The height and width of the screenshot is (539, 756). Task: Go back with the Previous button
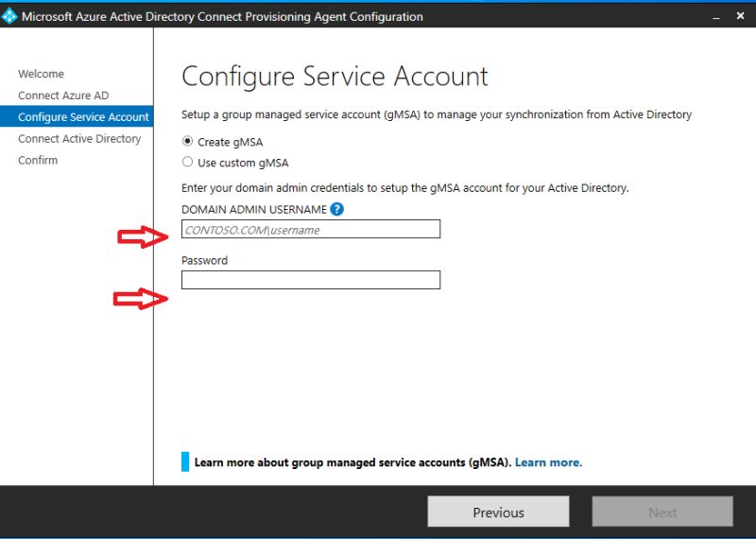click(498, 512)
